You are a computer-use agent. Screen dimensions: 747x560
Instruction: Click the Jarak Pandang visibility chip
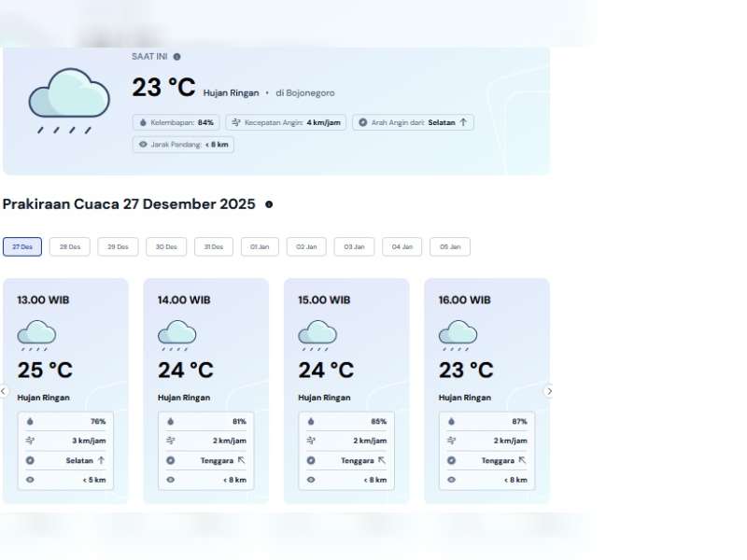pos(183,145)
